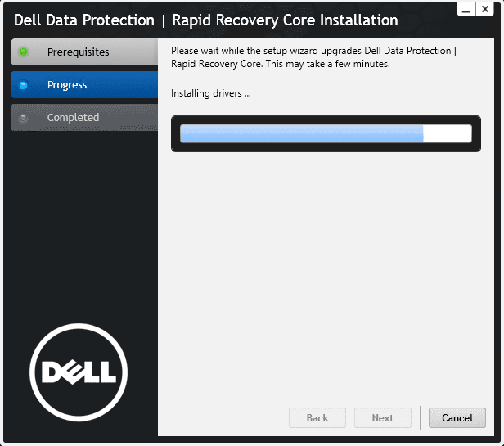Image resolution: width=504 pixels, height=446 pixels.
Task: Cancel the Rapid Recovery Core installation
Action: (457, 417)
